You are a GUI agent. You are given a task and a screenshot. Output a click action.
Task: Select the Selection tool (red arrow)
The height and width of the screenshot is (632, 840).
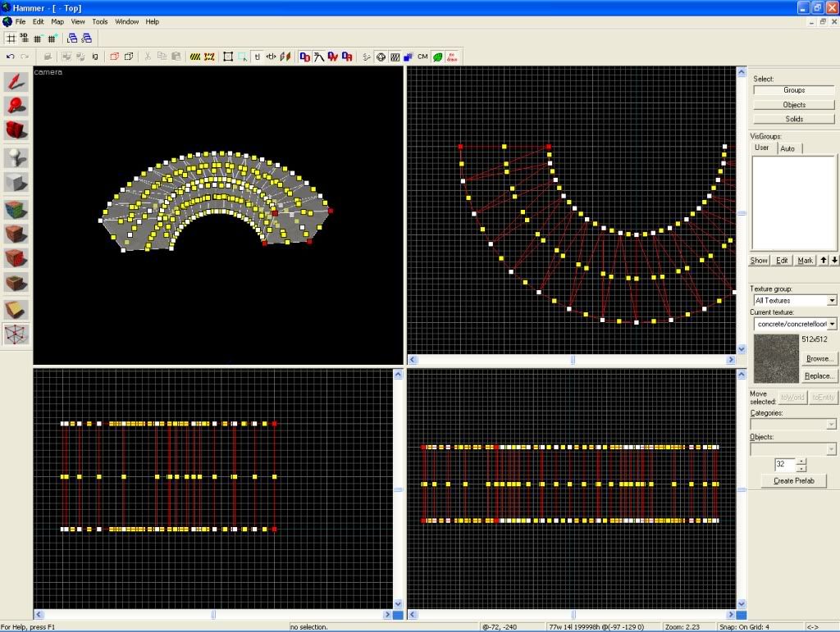pyautogui.click(x=16, y=82)
